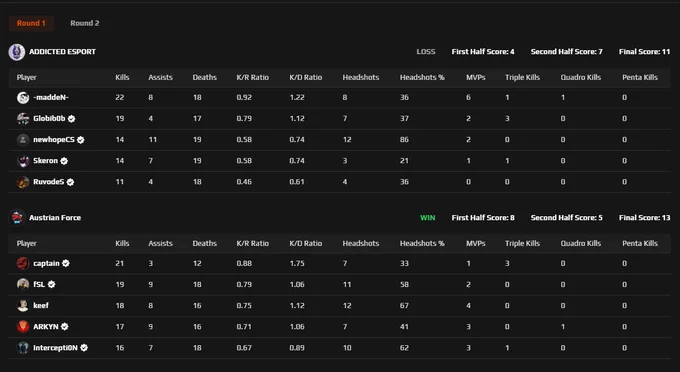Click verified badge next to Skeron
This screenshot has width=680, height=372.
pos(64,161)
